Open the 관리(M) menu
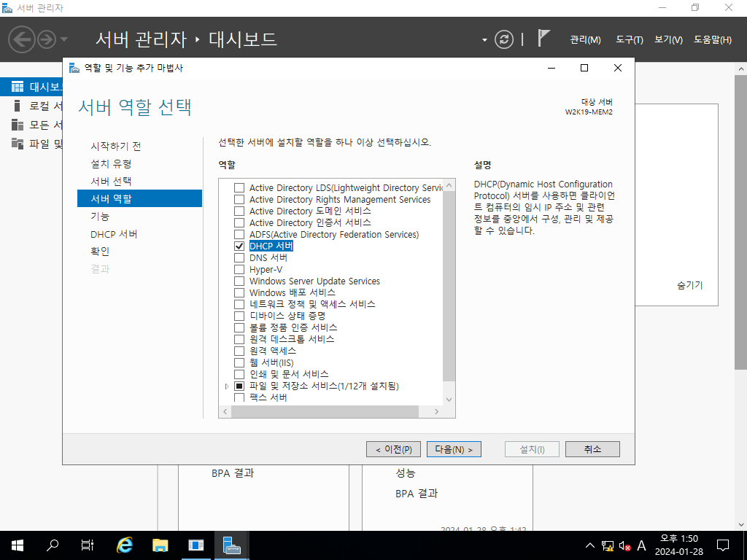The height and width of the screenshot is (560, 747). point(586,40)
